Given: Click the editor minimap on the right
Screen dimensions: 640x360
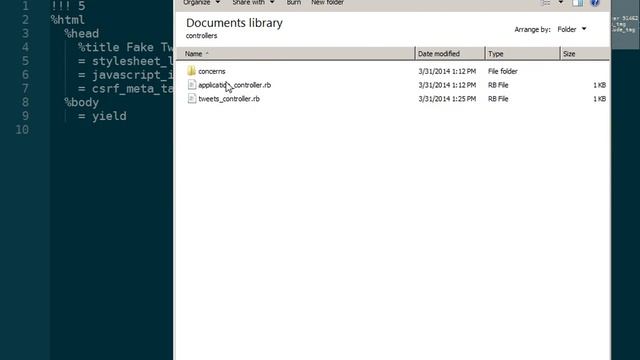Looking at the screenshot, I should click(625, 24).
